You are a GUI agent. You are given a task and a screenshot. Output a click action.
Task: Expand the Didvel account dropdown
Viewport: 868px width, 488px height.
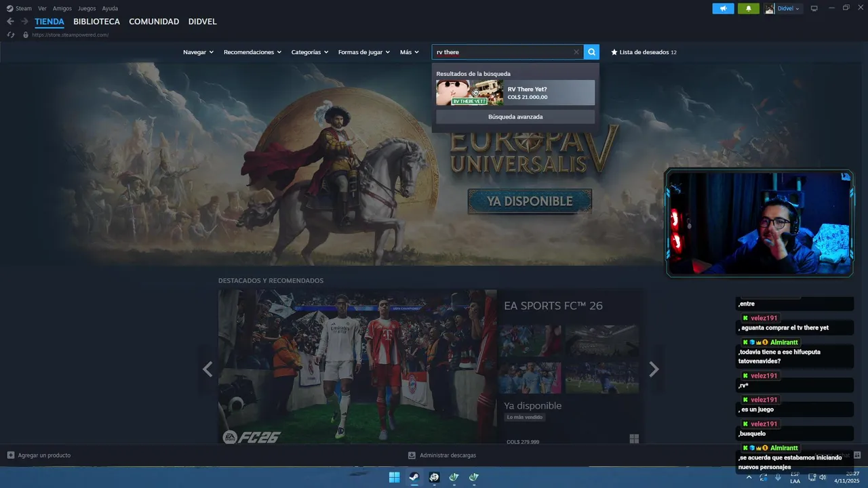797,9
